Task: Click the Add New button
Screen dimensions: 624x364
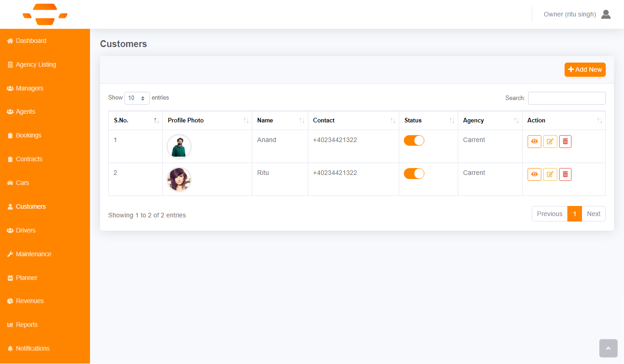Action: click(585, 69)
